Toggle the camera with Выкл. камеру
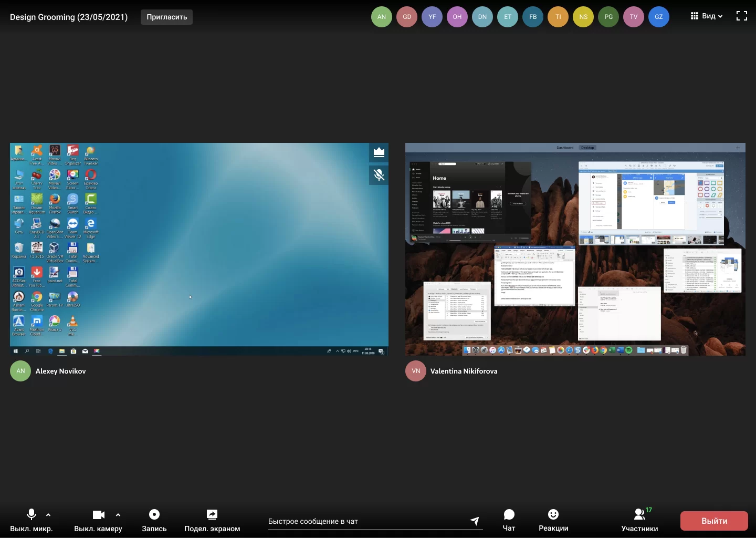The image size is (756, 538). tap(98, 520)
